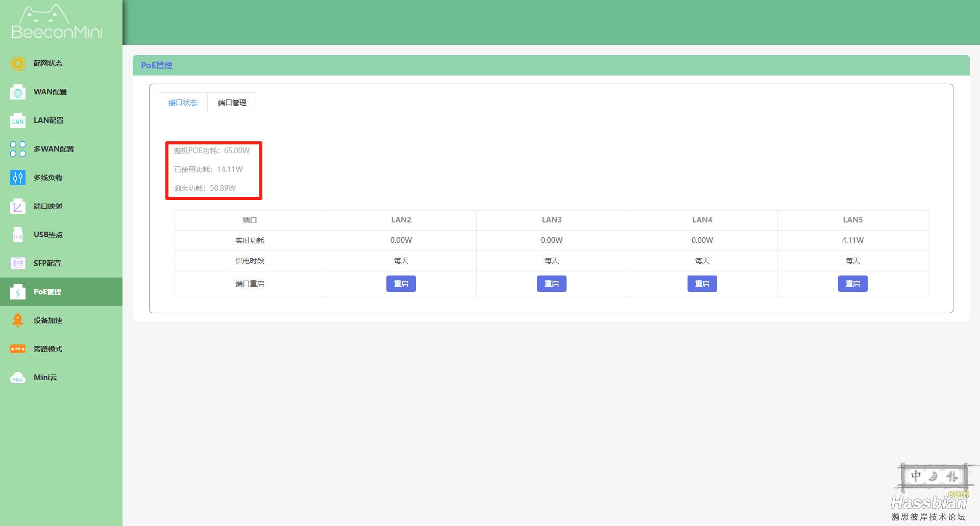Select the 多WAN配置 four-squares icon
Screen dimensions: 980x526
coord(18,149)
